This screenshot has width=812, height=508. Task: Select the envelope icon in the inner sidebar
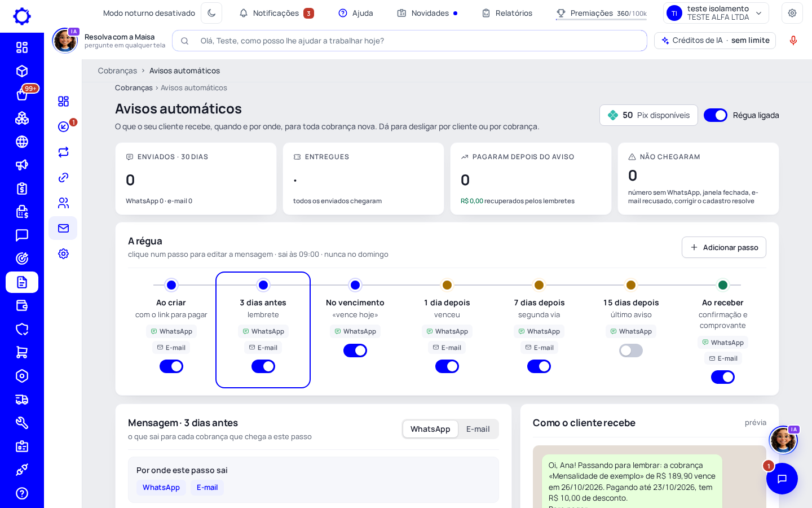point(63,228)
